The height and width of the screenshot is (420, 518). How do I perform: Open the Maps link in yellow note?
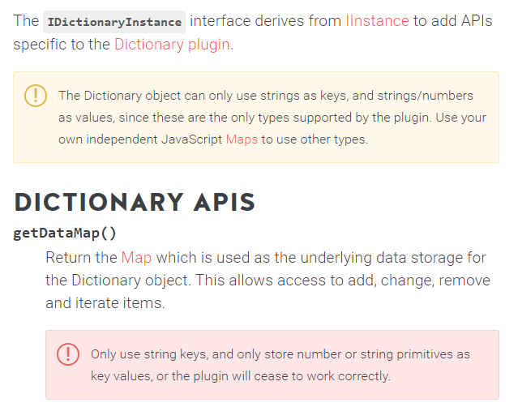(x=242, y=139)
